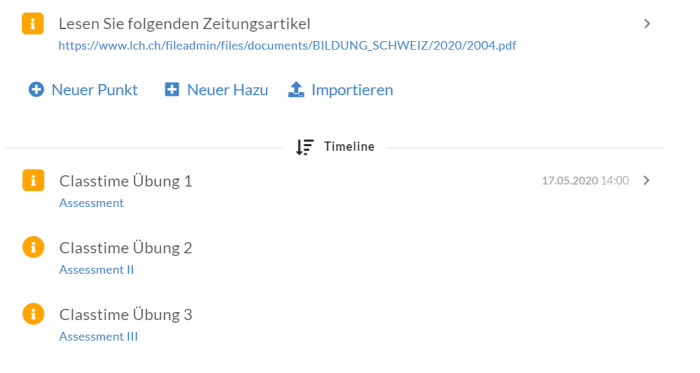This screenshot has height=373, width=700.
Task: Select the Classtime Übung 2 title
Action: pyautogui.click(x=125, y=248)
